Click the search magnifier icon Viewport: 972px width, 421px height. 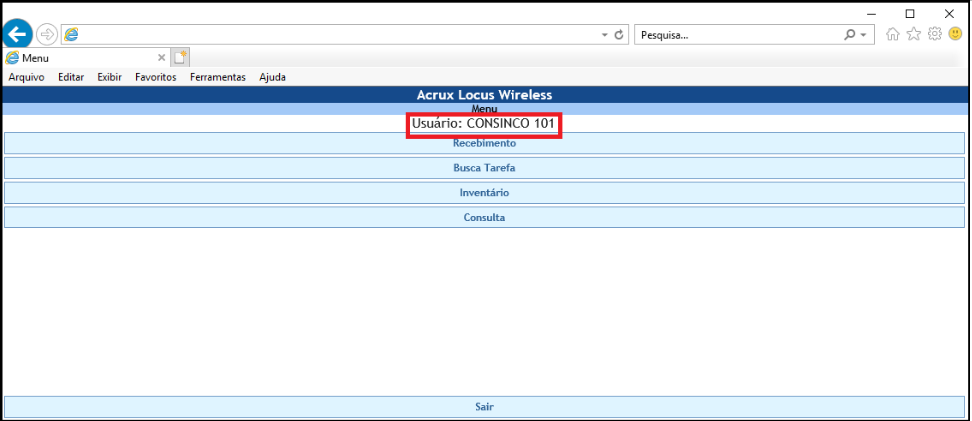[x=850, y=35]
